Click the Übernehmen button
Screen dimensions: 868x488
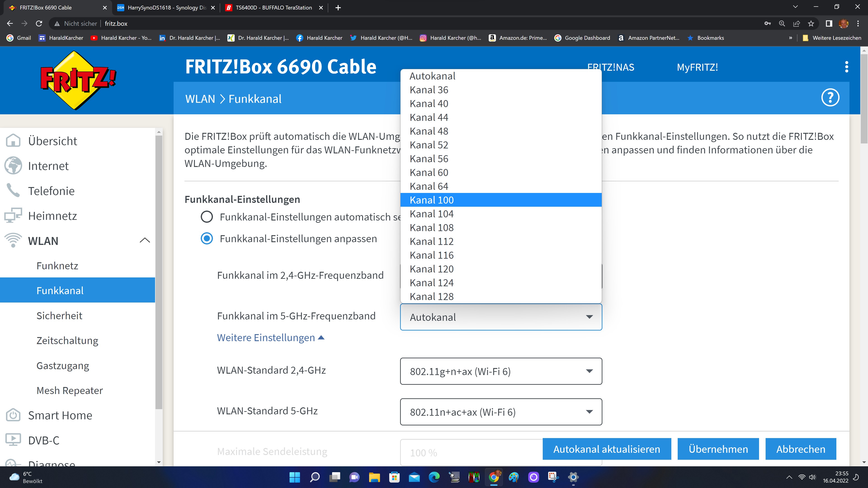[x=718, y=449]
